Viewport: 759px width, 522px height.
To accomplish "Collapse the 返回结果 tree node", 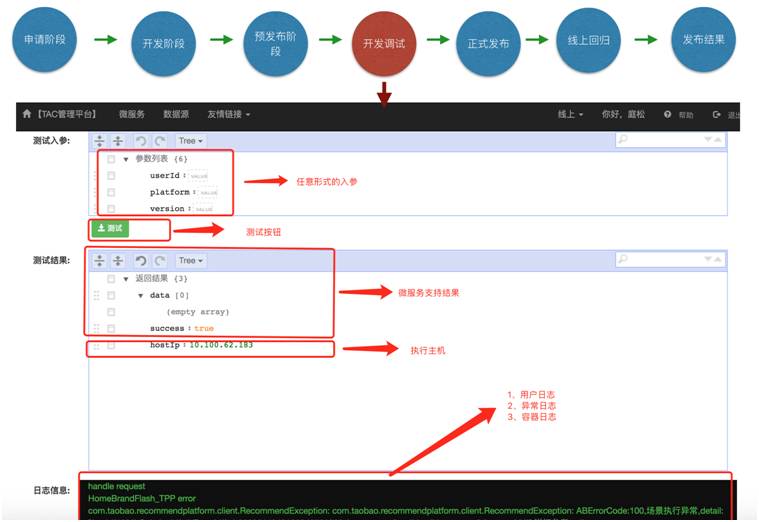I will coord(126,278).
